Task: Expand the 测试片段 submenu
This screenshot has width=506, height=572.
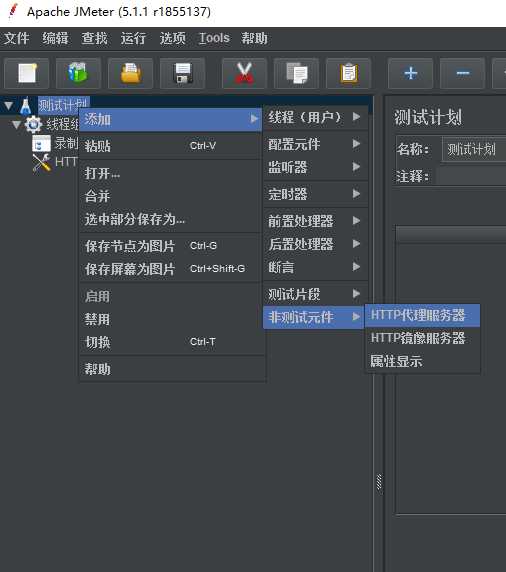Action: pyautogui.click(x=315, y=294)
